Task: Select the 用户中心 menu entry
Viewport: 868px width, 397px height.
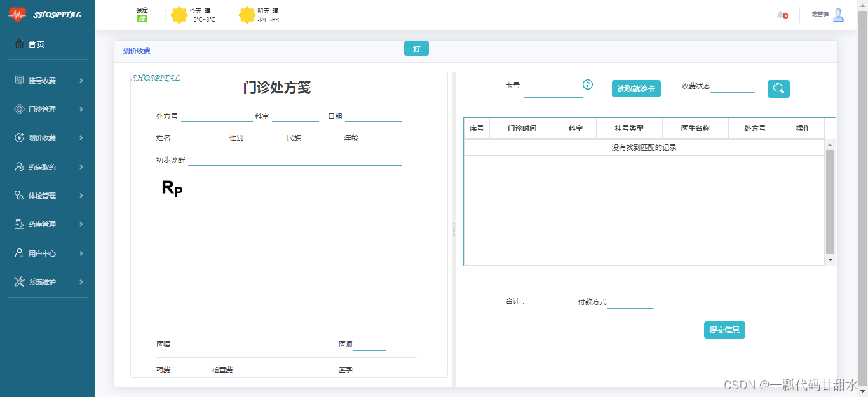Action: (x=51, y=253)
